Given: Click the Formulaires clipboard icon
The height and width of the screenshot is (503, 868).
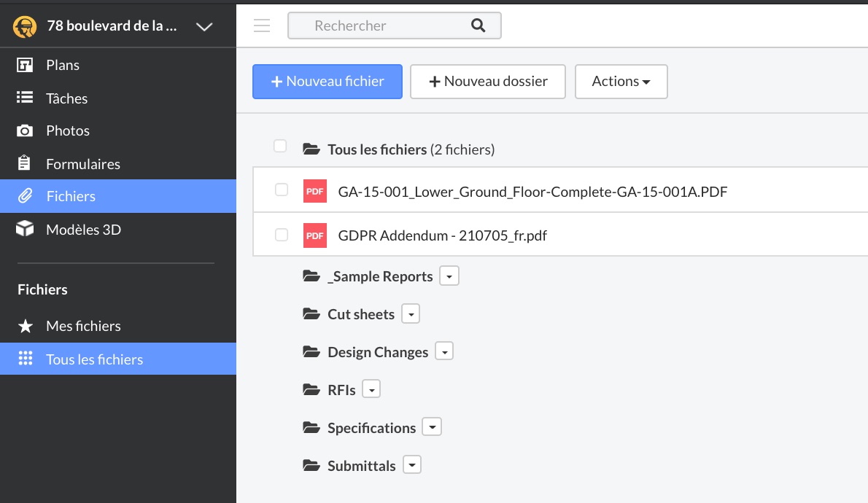Looking at the screenshot, I should [x=25, y=163].
